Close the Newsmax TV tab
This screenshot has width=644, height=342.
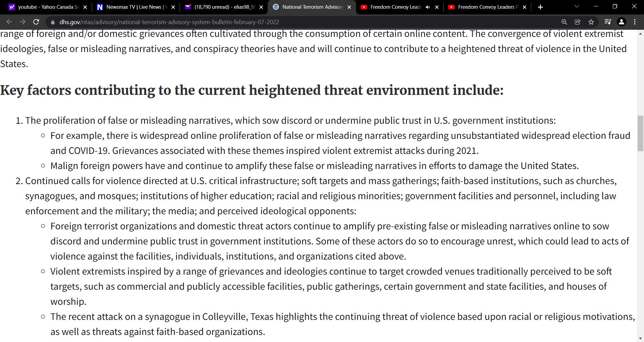point(173,7)
